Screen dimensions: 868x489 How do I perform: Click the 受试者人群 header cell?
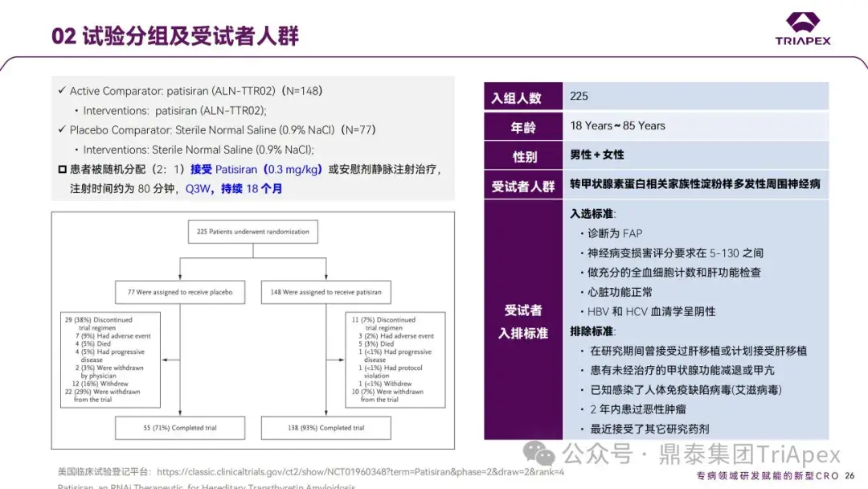522,184
